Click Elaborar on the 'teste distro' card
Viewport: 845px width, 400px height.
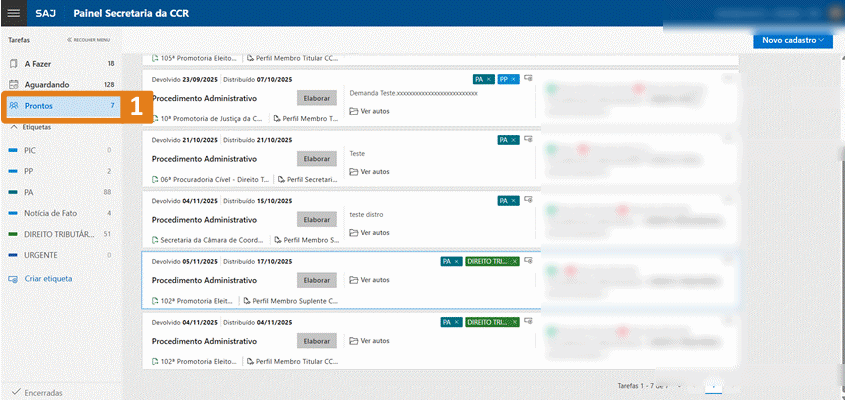(x=316, y=219)
